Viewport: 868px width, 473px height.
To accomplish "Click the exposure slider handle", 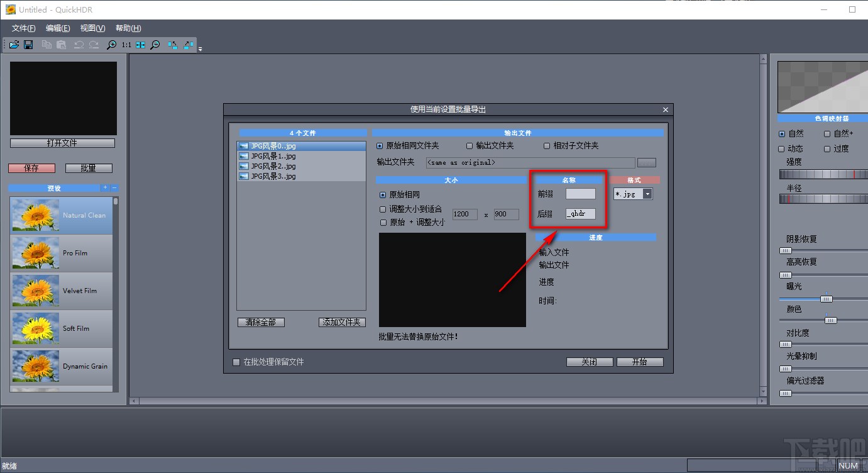I will 827,299.
